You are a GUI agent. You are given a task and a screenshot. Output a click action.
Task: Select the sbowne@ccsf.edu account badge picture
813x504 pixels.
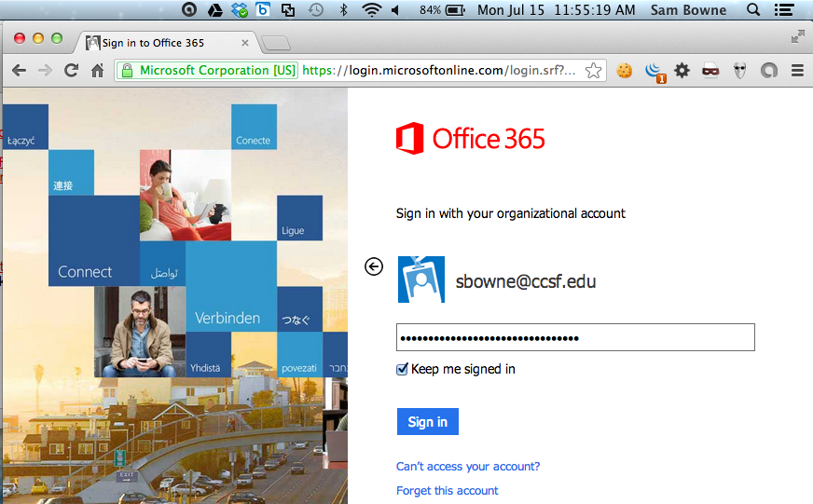tap(421, 279)
